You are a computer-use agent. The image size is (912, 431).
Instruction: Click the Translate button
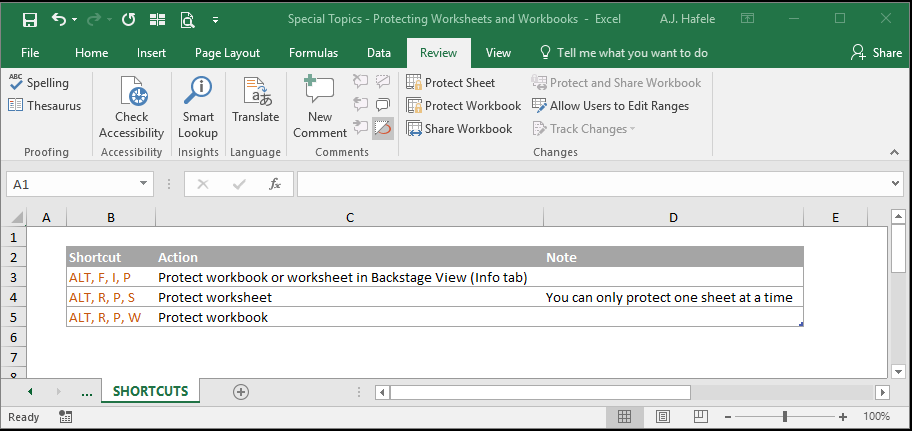click(255, 100)
